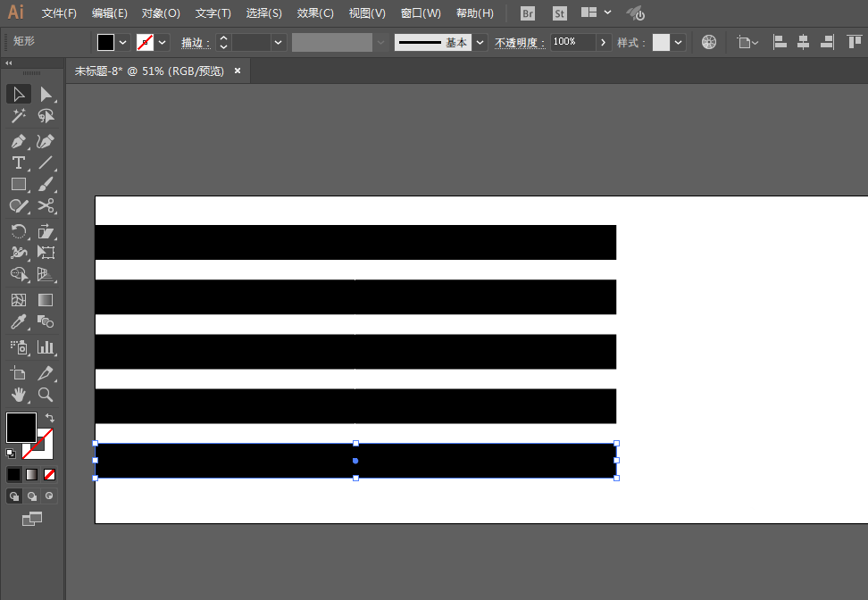Swap fill and stroke colors
This screenshot has width=868, height=600.
point(50,418)
